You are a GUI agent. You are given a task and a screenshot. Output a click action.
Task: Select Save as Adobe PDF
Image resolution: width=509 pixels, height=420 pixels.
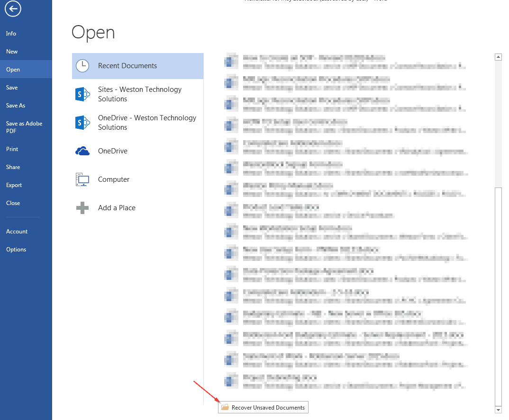26,127
